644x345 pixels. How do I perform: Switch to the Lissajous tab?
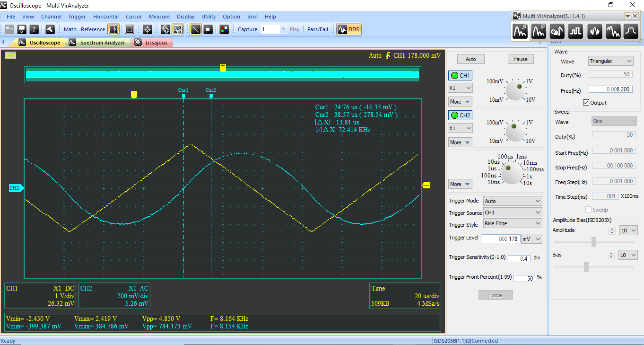click(151, 43)
